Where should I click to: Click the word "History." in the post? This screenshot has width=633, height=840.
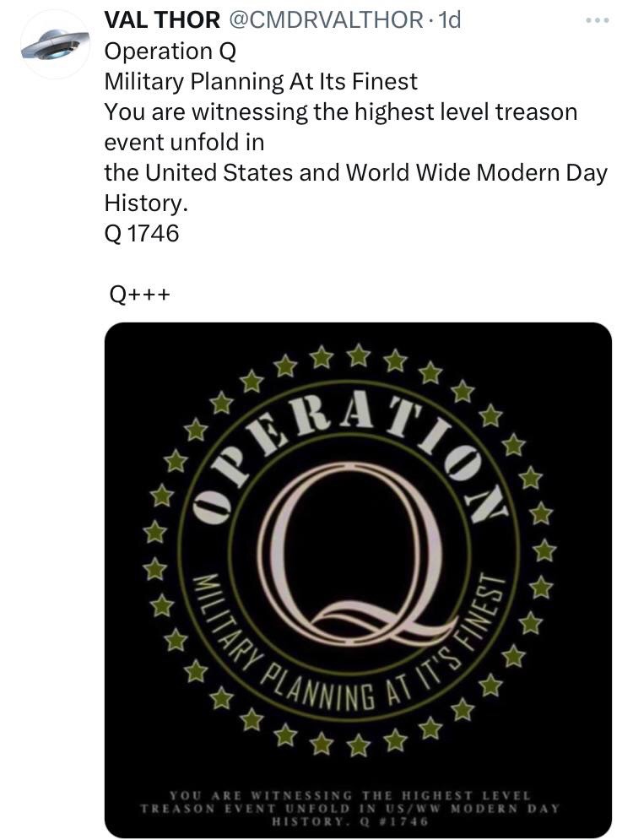[143, 203]
